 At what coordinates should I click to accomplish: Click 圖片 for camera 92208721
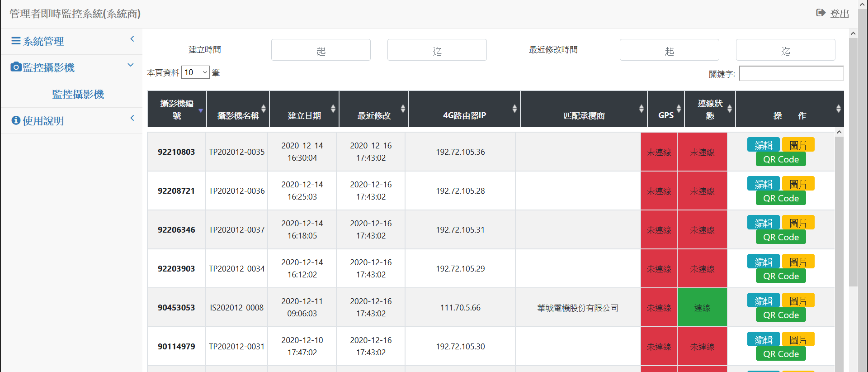coord(798,184)
